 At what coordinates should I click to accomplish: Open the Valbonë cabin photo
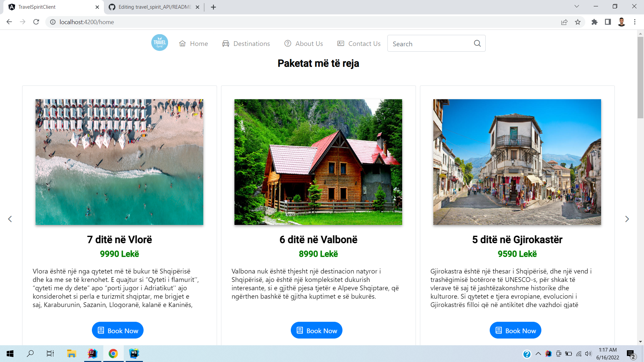coord(318,162)
